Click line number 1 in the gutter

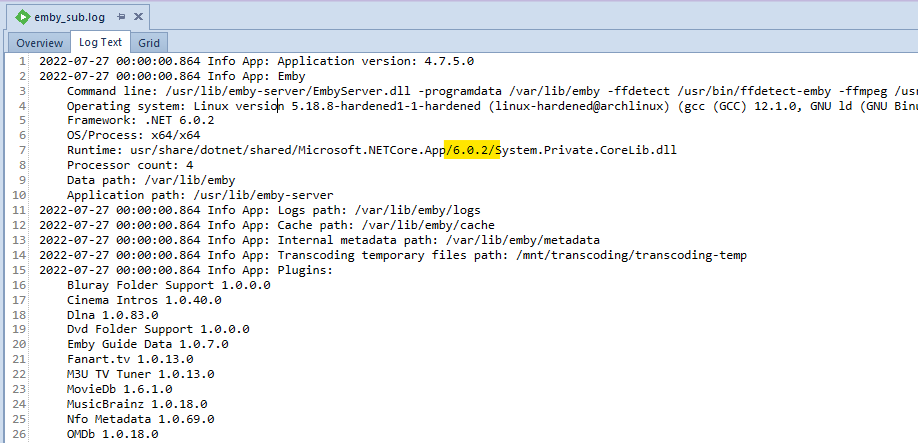(22, 61)
